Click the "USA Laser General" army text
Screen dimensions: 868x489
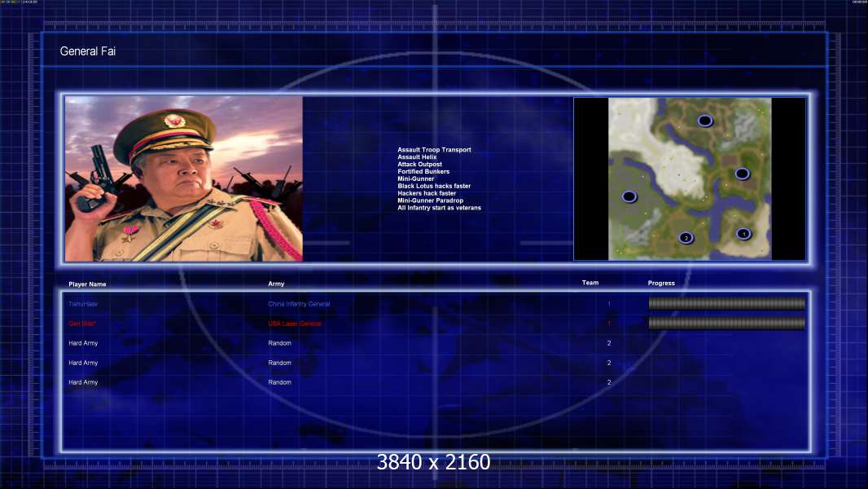[x=295, y=324]
